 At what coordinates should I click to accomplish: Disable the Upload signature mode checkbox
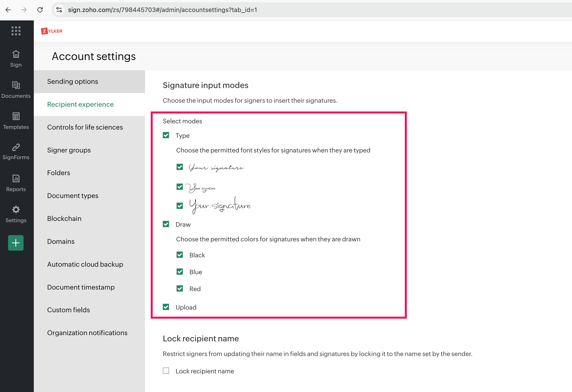coord(166,307)
